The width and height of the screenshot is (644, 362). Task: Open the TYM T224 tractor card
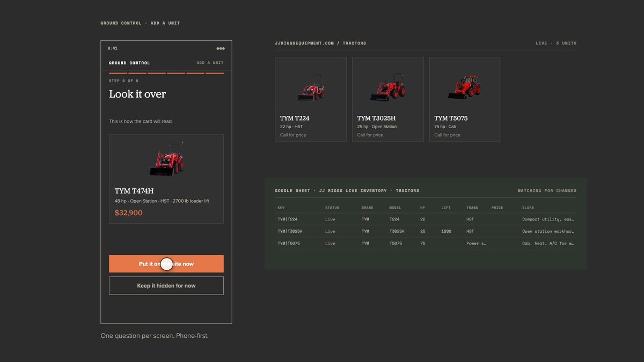click(311, 99)
